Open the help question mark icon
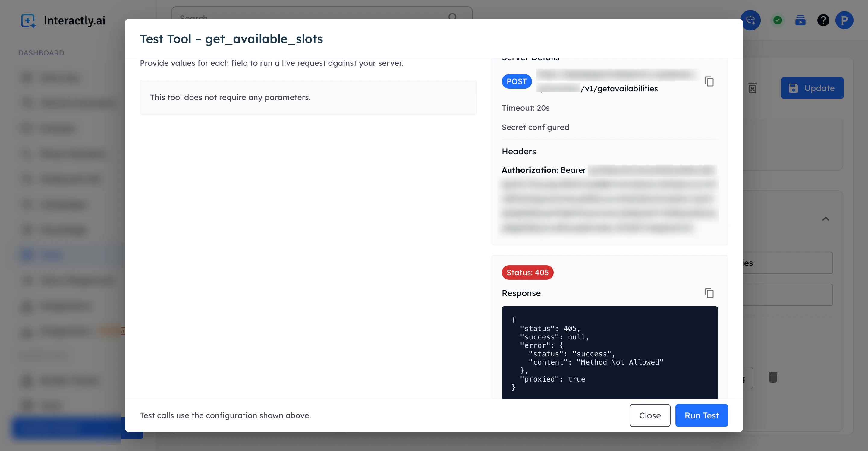The height and width of the screenshot is (451, 868). (x=823, y=20)
